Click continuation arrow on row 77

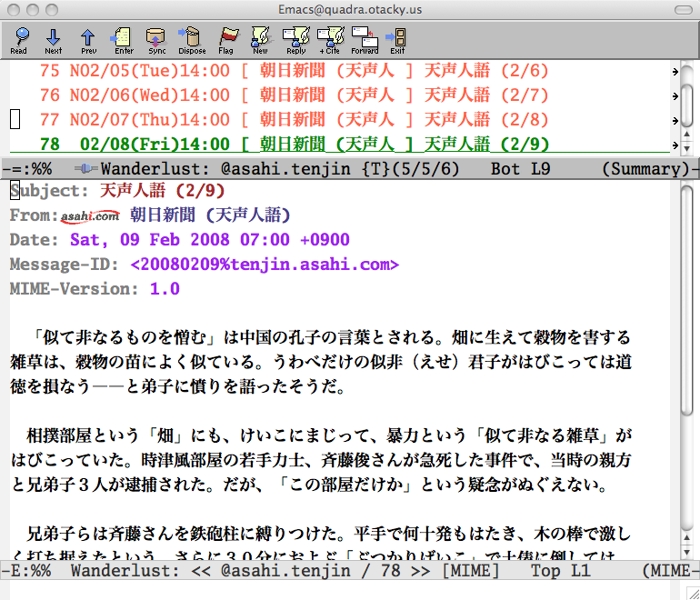(675, 121)
